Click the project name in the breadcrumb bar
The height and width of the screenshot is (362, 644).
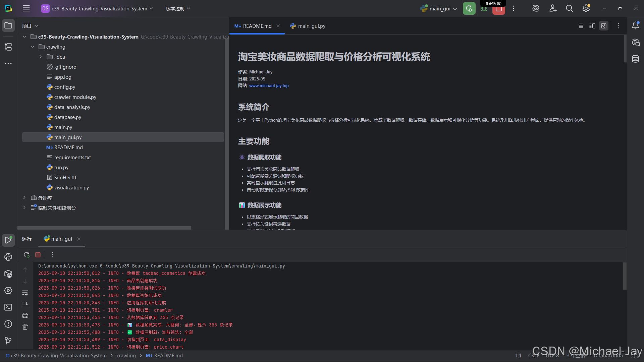click(x=56, y=355)
